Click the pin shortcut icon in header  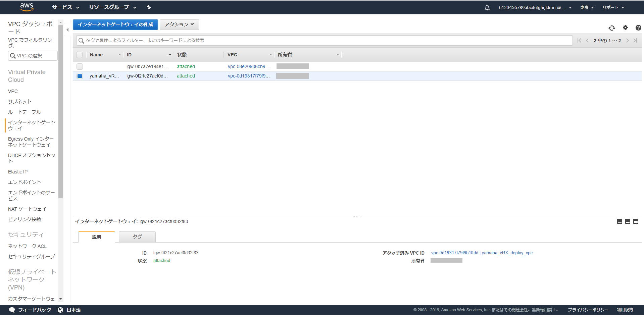[x=149, y=7]
